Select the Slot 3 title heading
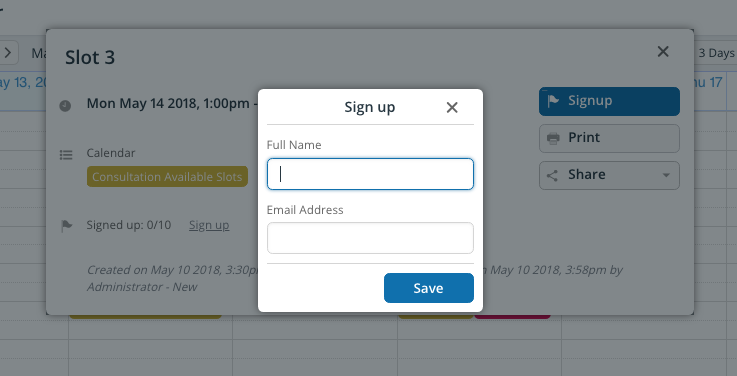Screen dimensions: 737x376 coord(90,57)
